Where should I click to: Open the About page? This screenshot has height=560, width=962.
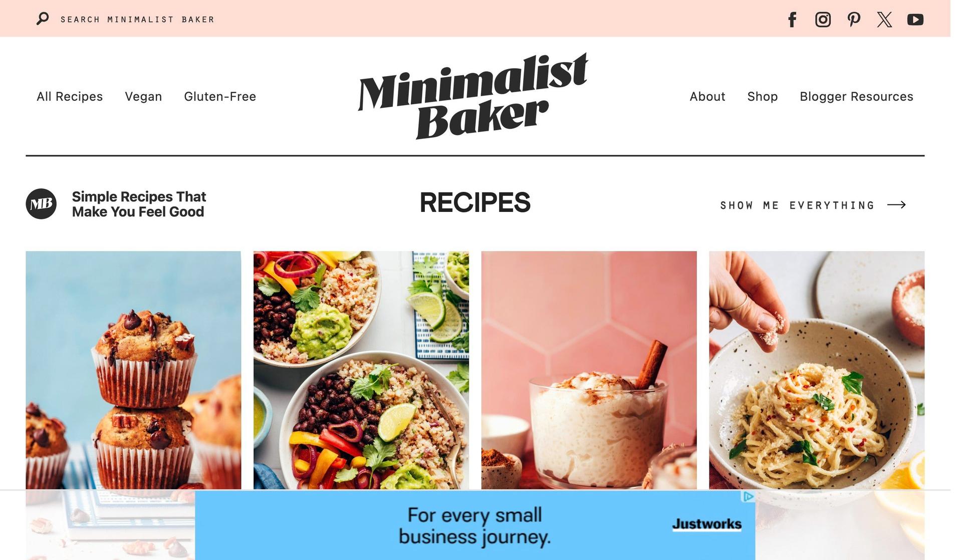pyautogui.click(x=707, y=96)
